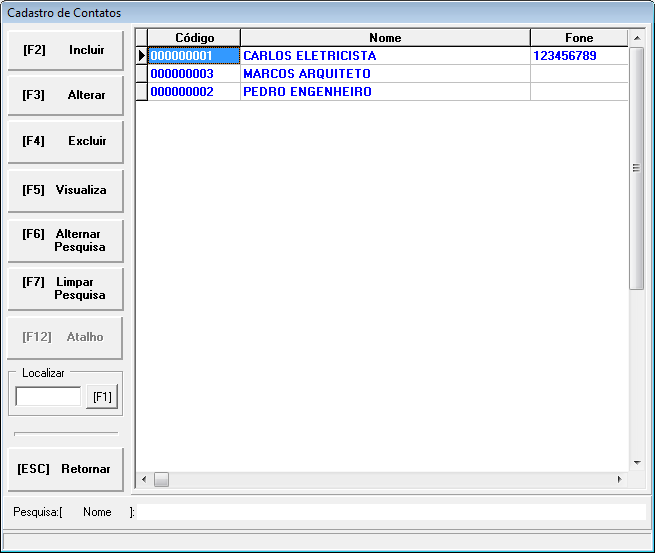The image size is (655, 553).
Task: Click [F7] Limpar Pesquisa button
Action: coord(65,289)
